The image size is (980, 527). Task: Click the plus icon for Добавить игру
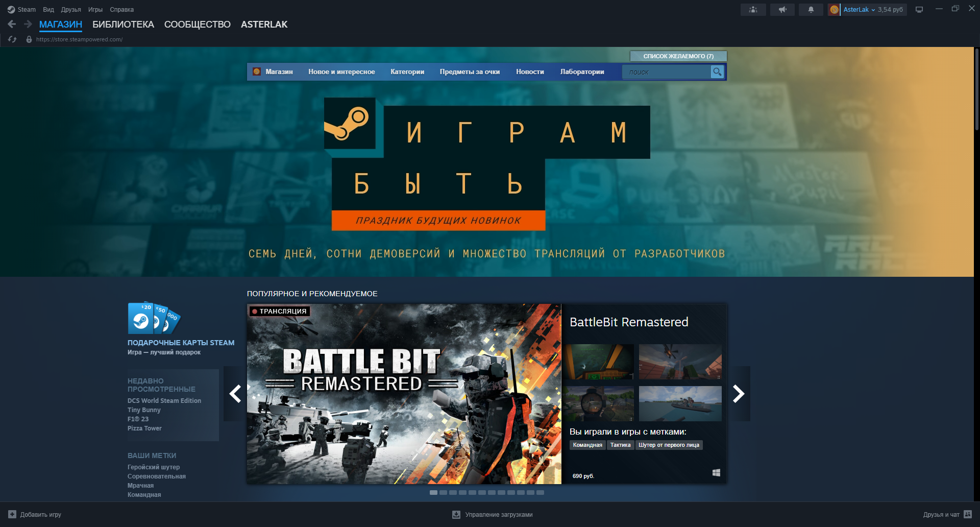[x=12, y=514]
